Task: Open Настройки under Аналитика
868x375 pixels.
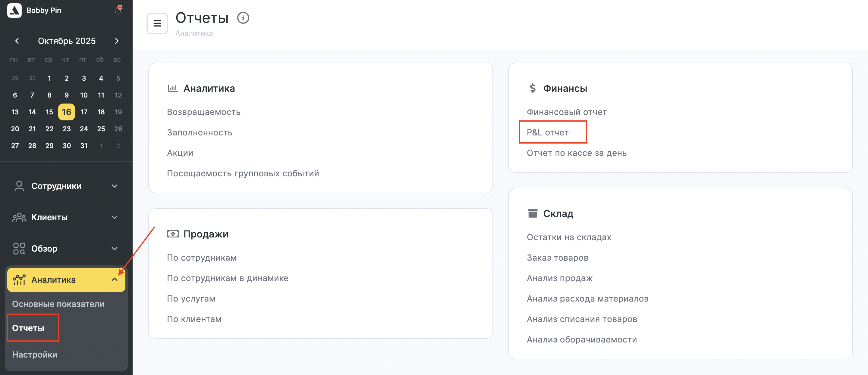Action: [35, 355]
